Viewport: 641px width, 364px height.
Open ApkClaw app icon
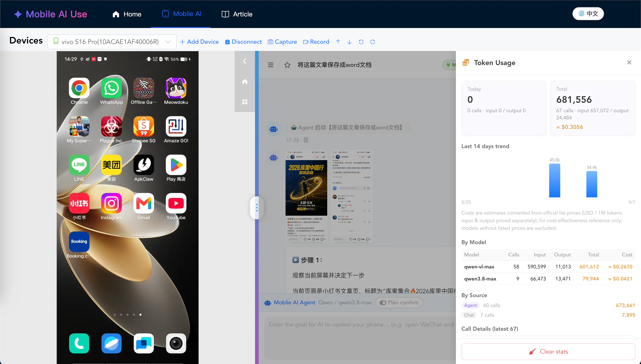[x=144, y=165]
